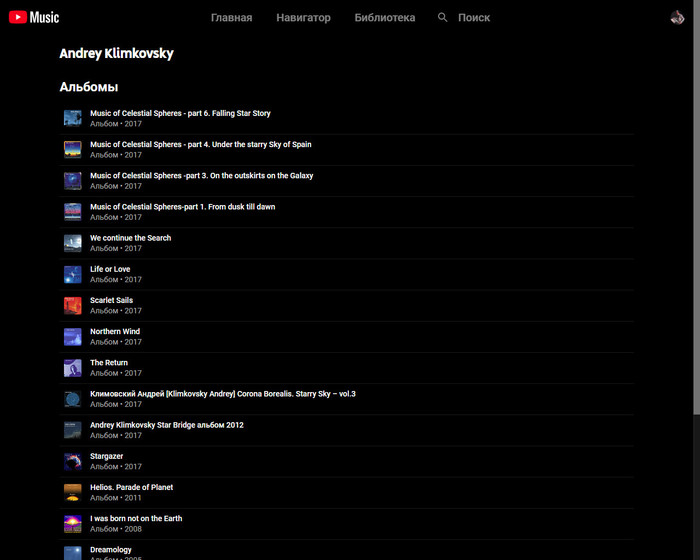Open the Главная tab

pyautogui.click(x=231, y=17)
